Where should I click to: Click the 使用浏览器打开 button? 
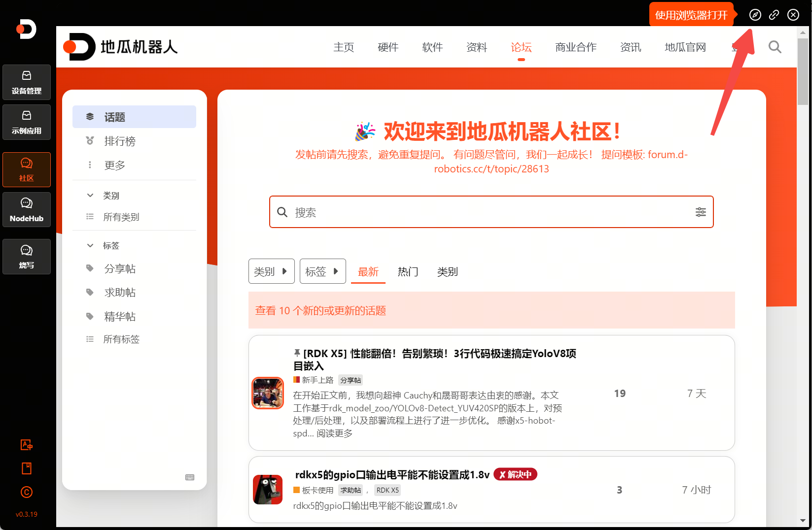[x=691, y=14]
